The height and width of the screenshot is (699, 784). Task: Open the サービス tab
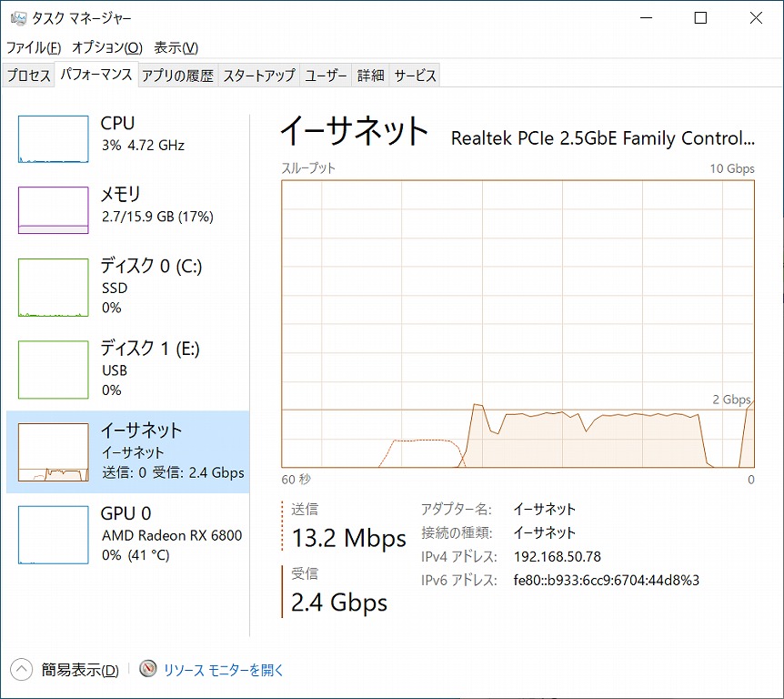(416, 76)
